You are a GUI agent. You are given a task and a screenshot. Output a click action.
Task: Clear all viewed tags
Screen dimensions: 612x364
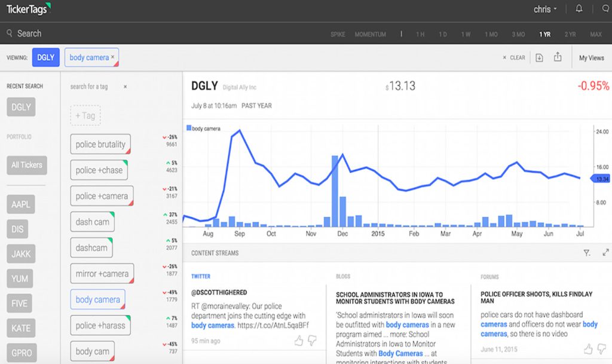(x=513, y=58)
